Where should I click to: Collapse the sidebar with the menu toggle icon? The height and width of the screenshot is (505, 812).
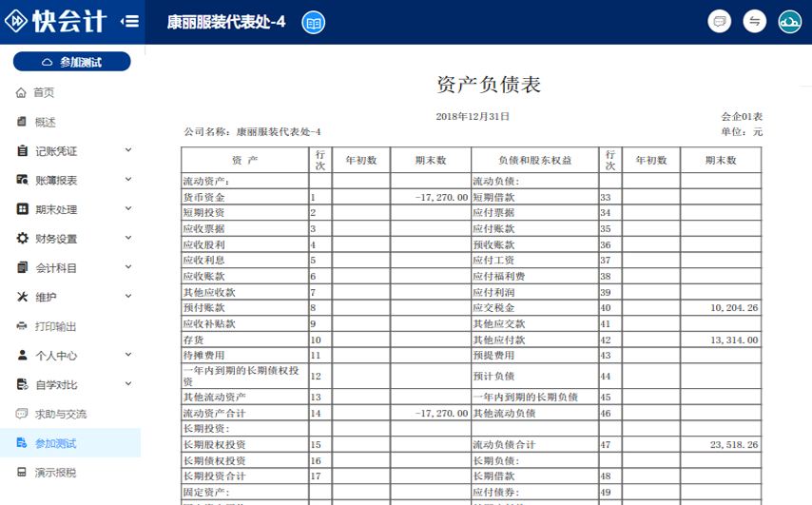click(x=130, y=21)
